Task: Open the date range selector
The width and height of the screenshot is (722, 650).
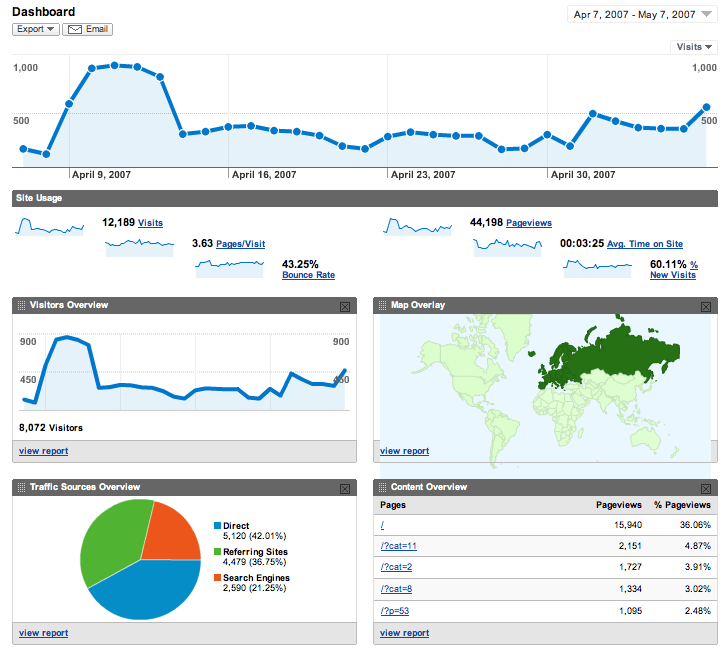Action: tap(641, 14)
